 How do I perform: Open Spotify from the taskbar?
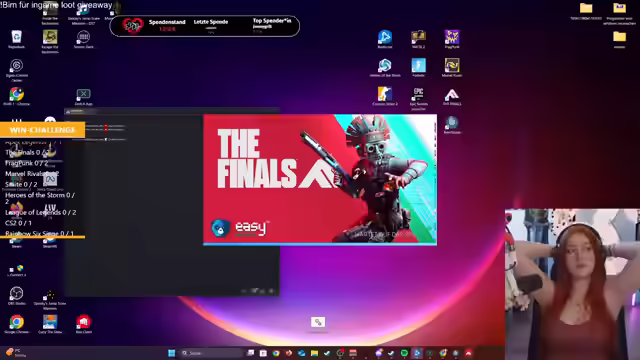click(x=404, y=353)
